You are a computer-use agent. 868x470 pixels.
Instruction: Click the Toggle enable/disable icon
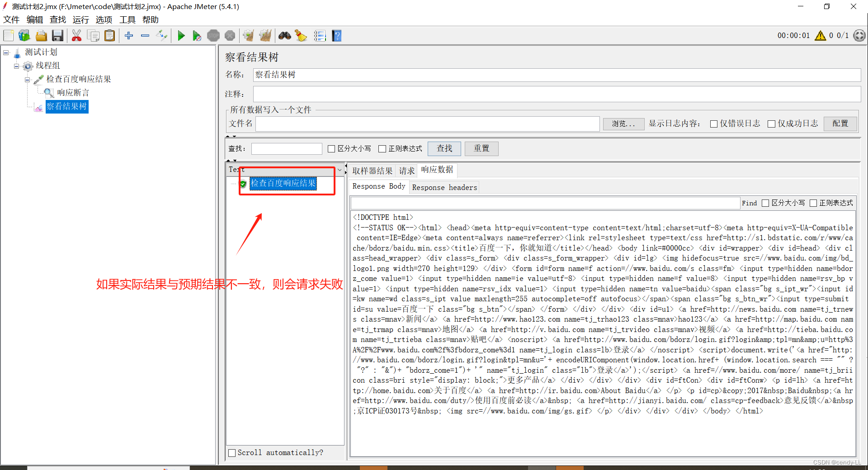(162, 36)
